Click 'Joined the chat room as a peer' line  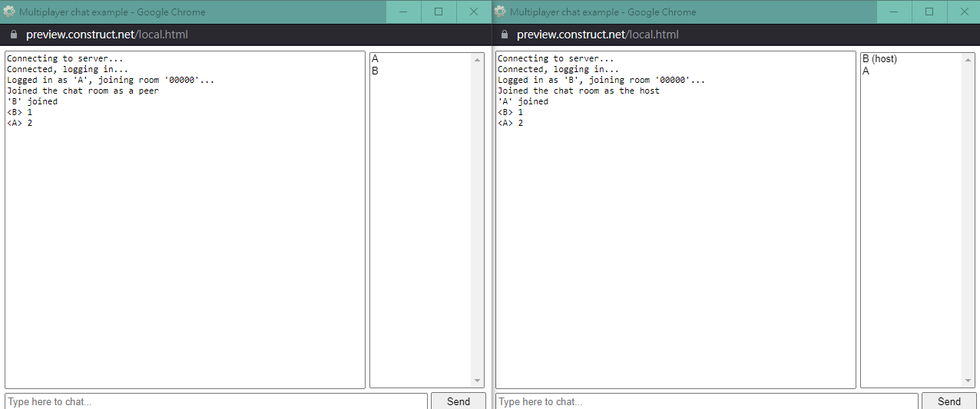(83, 91)
